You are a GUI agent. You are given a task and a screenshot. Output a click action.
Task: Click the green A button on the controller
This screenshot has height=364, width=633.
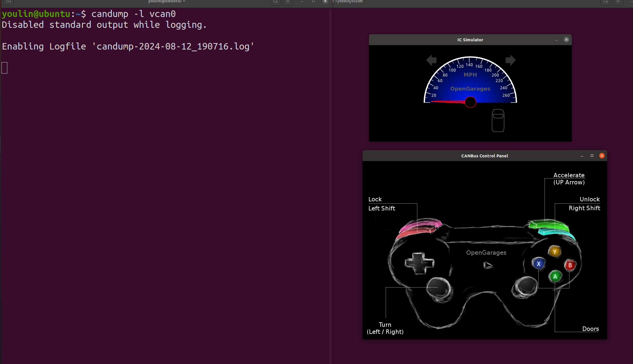[x=555, y=277]
